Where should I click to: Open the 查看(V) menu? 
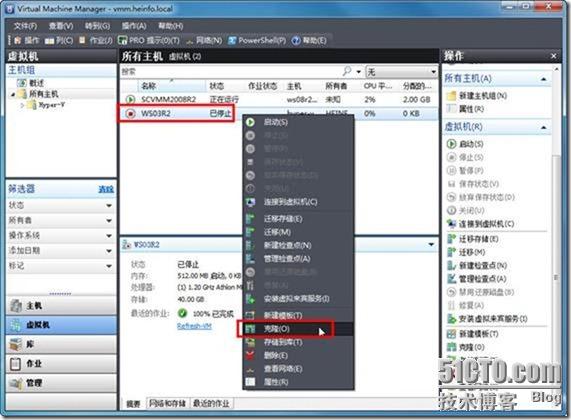pos(61,26)
